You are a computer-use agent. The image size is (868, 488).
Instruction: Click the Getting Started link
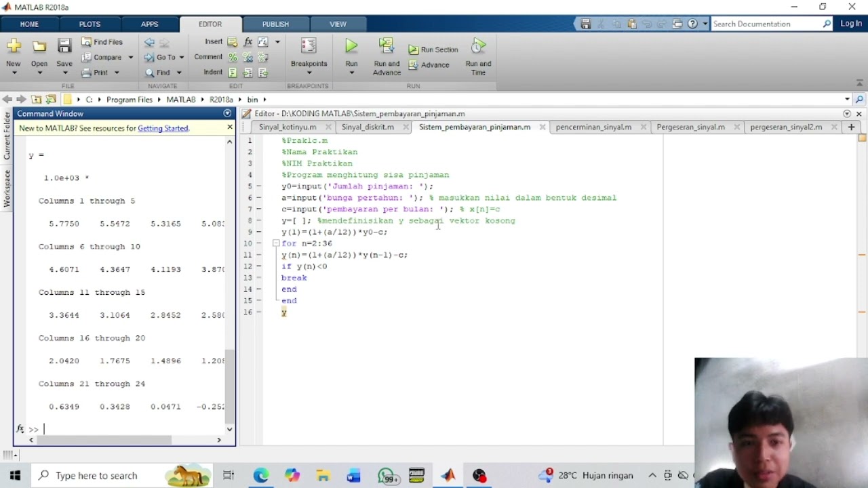tap(163, 128)
